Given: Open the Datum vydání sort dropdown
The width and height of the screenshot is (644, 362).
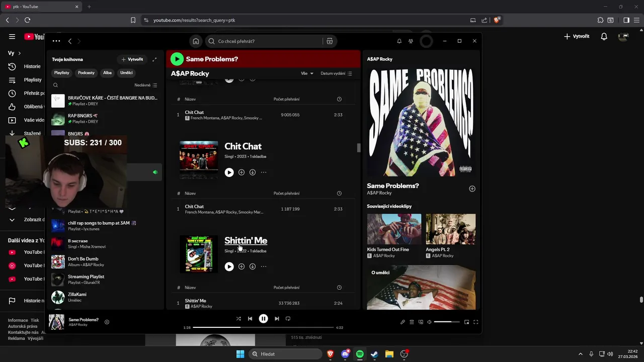Looking at the screenshot, I should point(336,73).
